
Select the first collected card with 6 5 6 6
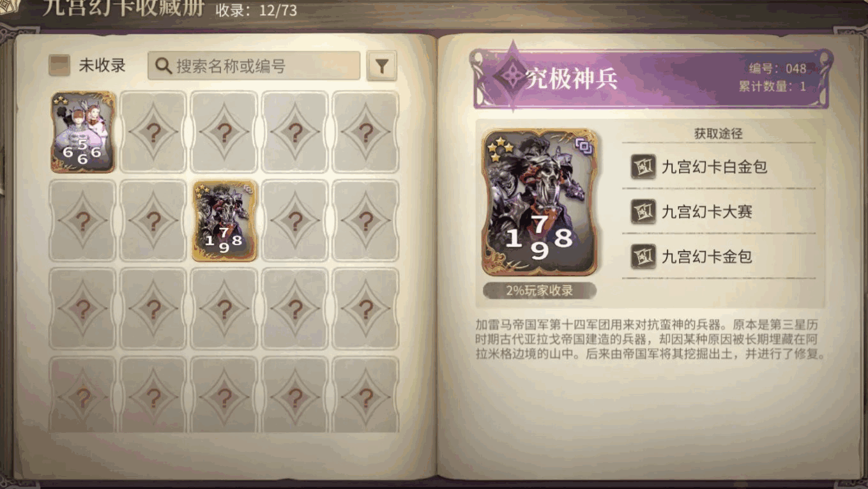pos(83,132)
